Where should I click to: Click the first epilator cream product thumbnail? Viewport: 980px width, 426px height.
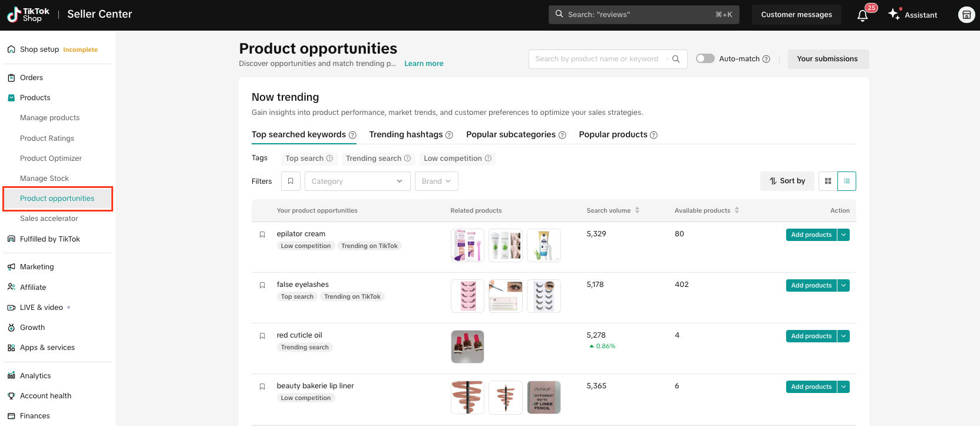(467, 245)
